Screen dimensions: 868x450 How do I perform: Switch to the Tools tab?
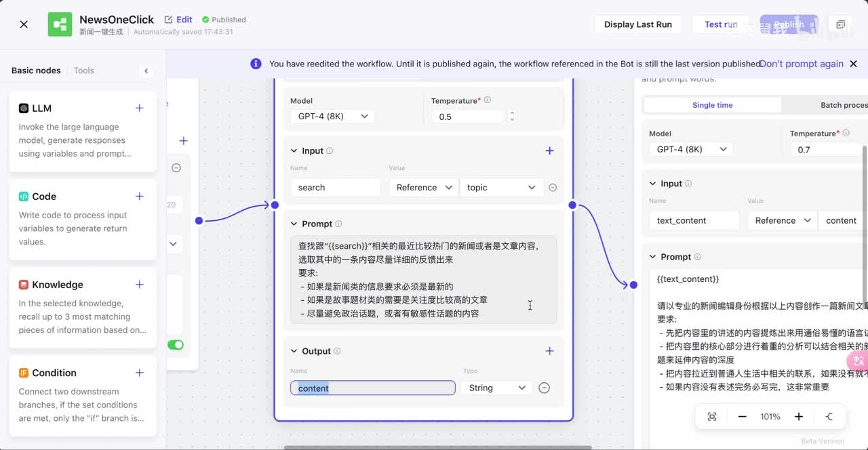[84, 70]
